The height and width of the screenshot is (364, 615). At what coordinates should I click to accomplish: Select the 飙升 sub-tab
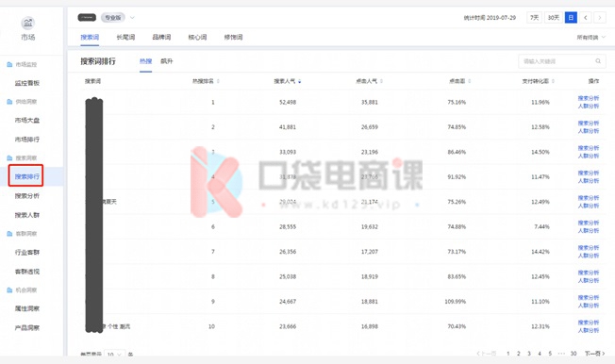tap(167, 61)
